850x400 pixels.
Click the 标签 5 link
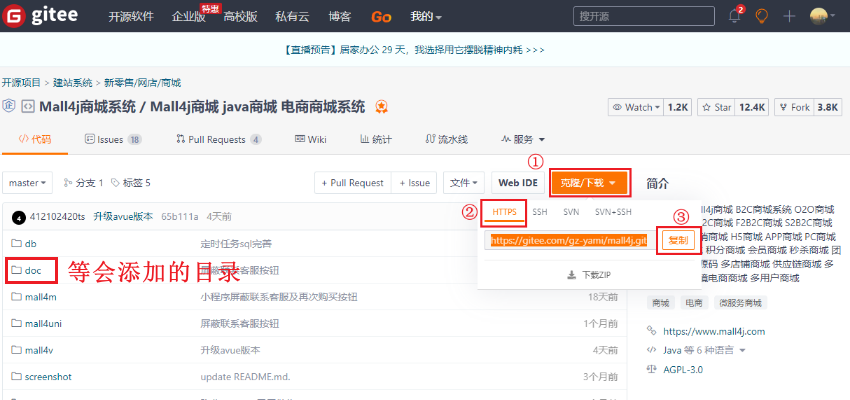pyautogui.click(x=131, y=183)
